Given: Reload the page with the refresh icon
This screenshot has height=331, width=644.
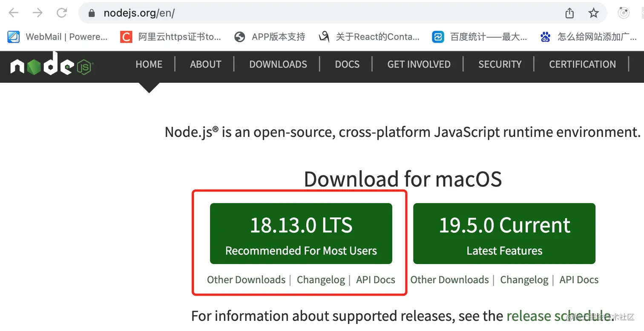Looking at the screenshot, I should 62,13.
